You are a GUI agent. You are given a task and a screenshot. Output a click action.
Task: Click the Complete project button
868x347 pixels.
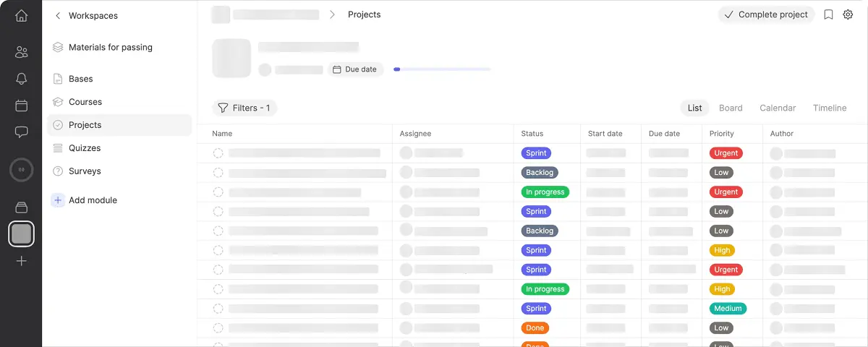(x=766, y=14)
